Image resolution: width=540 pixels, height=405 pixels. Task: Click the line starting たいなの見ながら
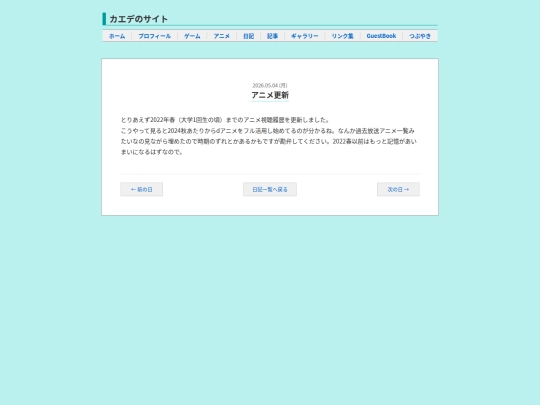[269, 141]
